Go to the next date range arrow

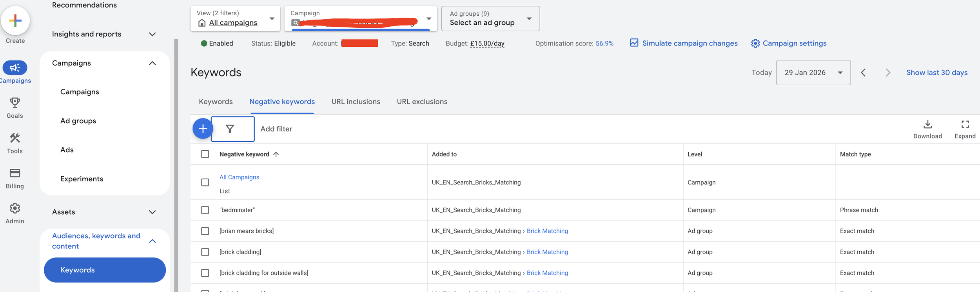(888, 73)
